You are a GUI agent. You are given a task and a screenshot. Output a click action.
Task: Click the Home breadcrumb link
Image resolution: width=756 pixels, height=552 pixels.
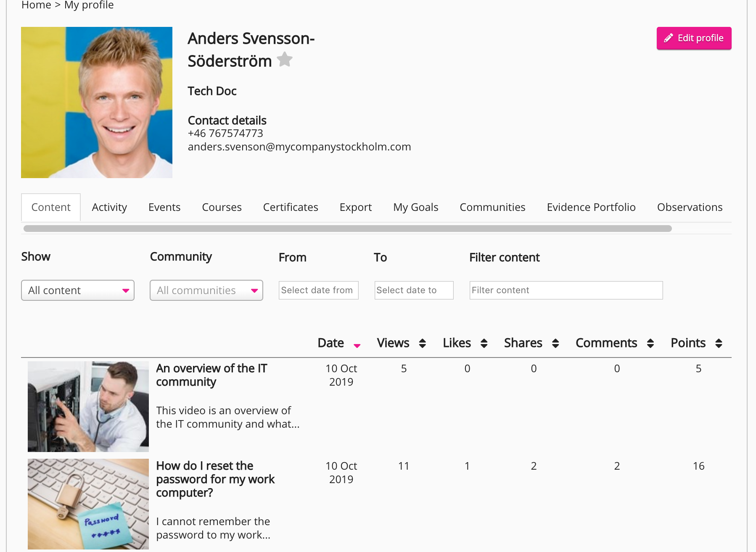coord(36,5)
